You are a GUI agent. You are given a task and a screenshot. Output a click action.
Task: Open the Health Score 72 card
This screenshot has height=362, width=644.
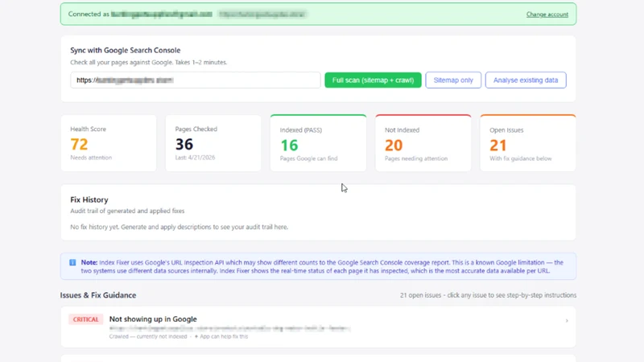(x=109, y=143)
